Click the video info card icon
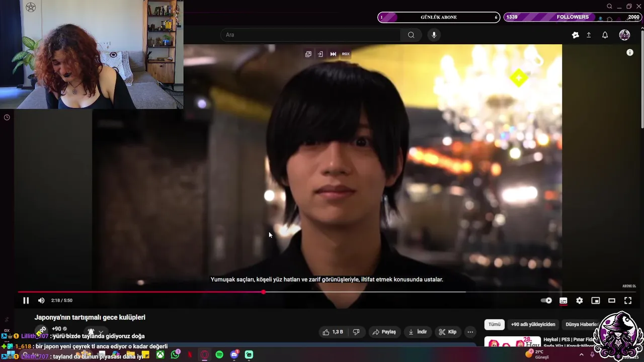This screenshot has height=362, width=644. 630,52
